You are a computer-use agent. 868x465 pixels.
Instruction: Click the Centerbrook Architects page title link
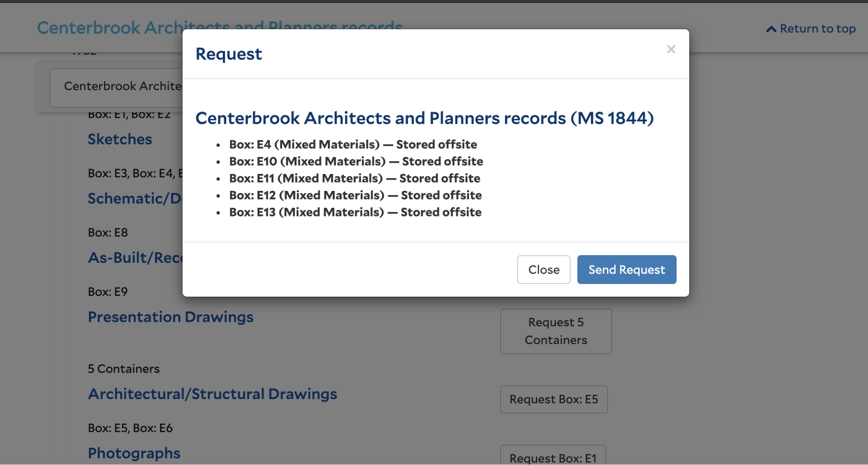[110, 27]
